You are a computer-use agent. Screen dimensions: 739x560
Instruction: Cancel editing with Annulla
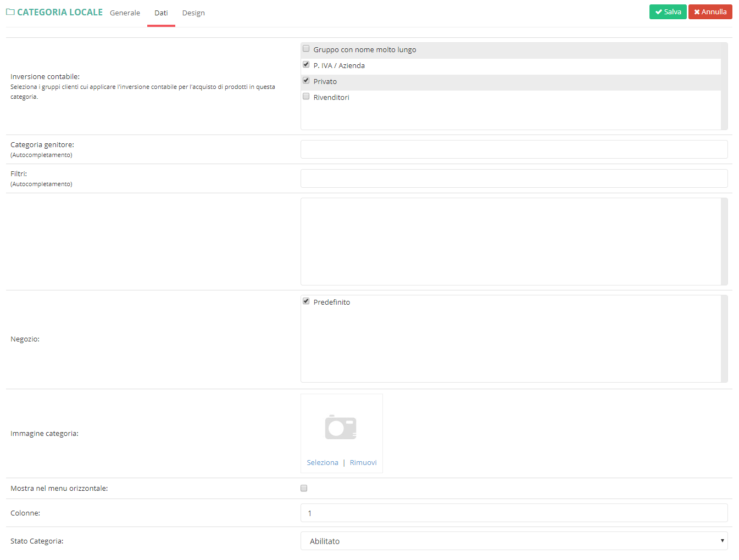(710, 12)
